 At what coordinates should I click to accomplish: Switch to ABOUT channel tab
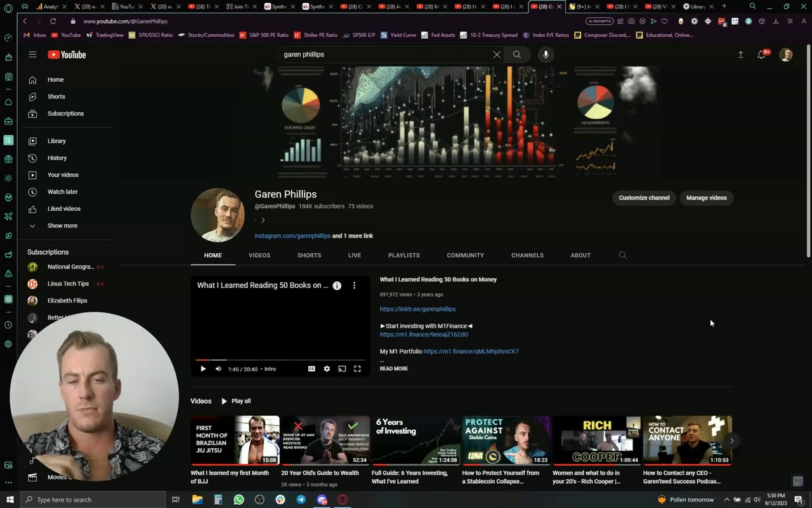(x=580, y=255)
